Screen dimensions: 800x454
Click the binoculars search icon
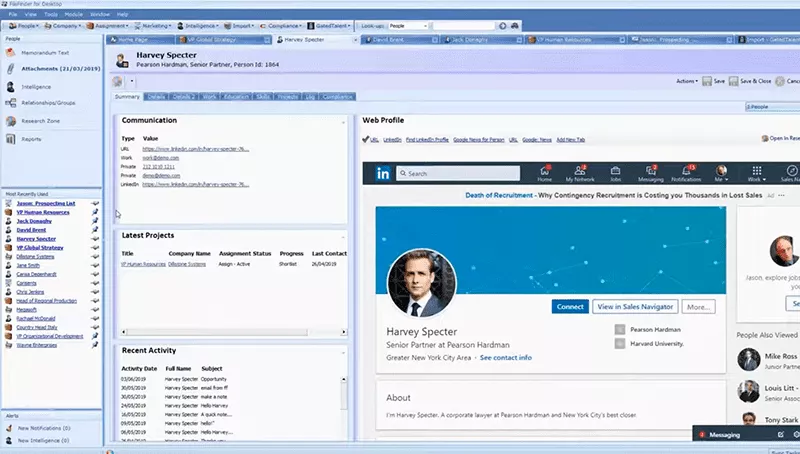click(x=515, y=26)
